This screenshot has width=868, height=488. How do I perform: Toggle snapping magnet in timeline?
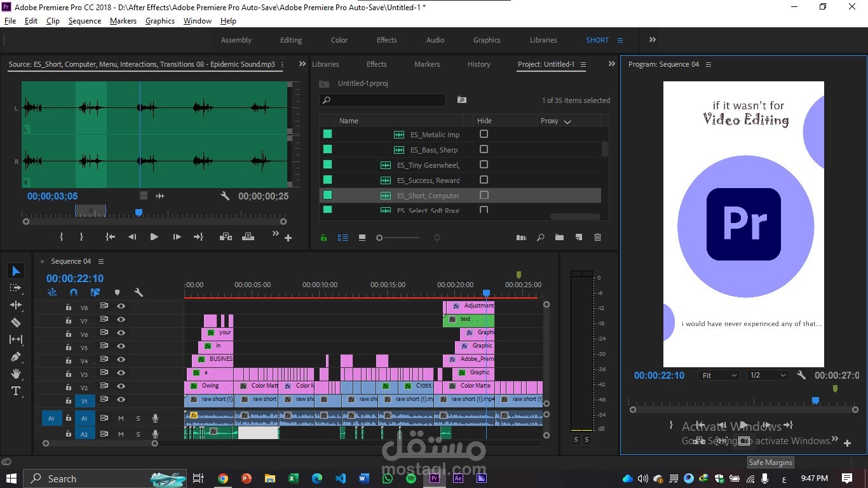[x=74, y=292]
